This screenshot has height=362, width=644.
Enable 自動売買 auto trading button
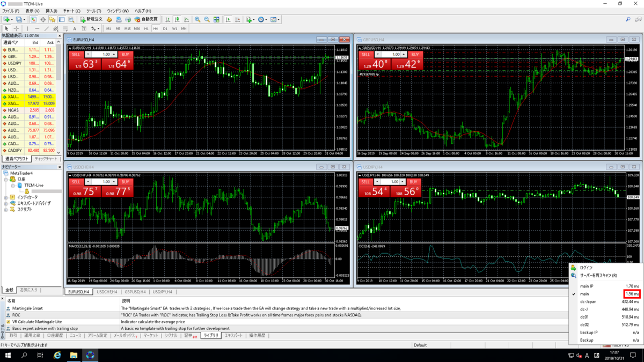coord(146,19)
